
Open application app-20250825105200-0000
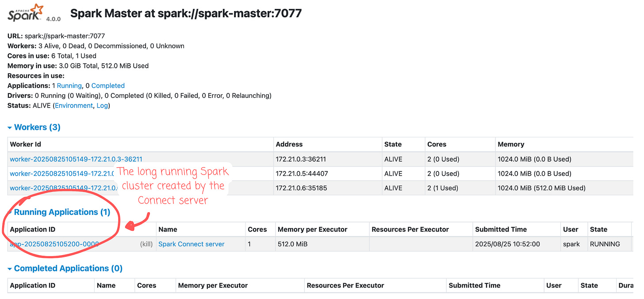[x=54, y=244]
